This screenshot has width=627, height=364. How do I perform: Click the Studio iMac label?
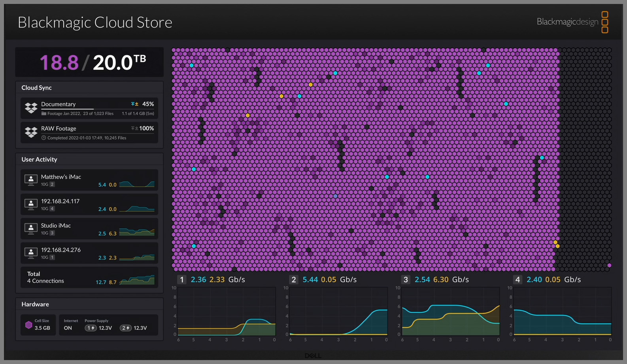pos(56,226)
